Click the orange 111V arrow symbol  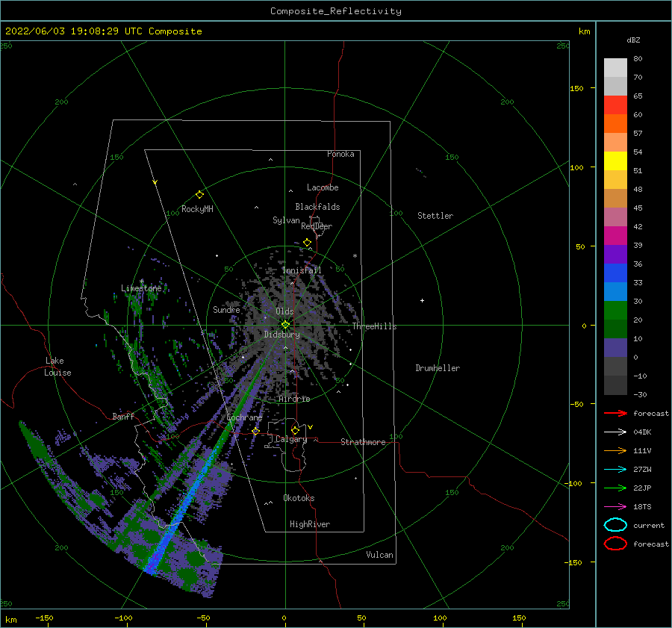(615, 450)
